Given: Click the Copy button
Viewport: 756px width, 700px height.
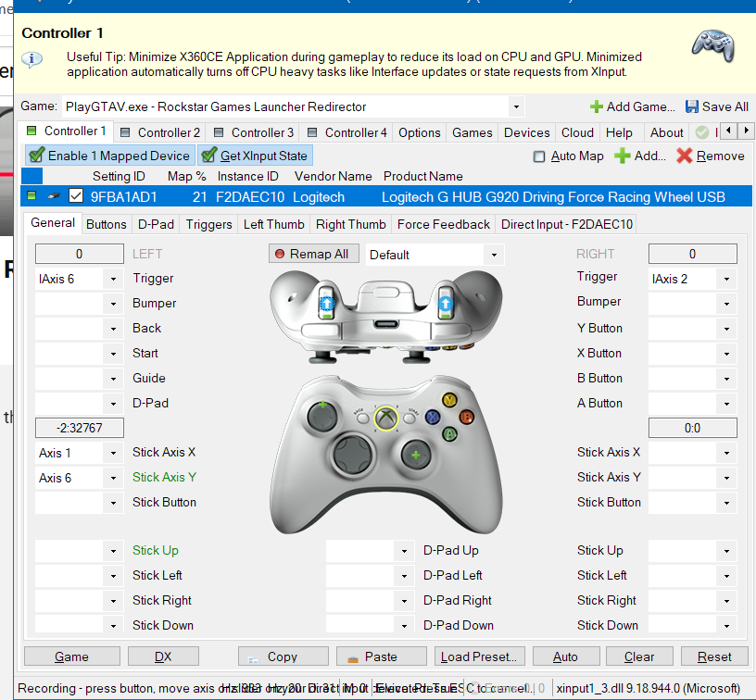Looking at the screenshot, I should (283, 656).
